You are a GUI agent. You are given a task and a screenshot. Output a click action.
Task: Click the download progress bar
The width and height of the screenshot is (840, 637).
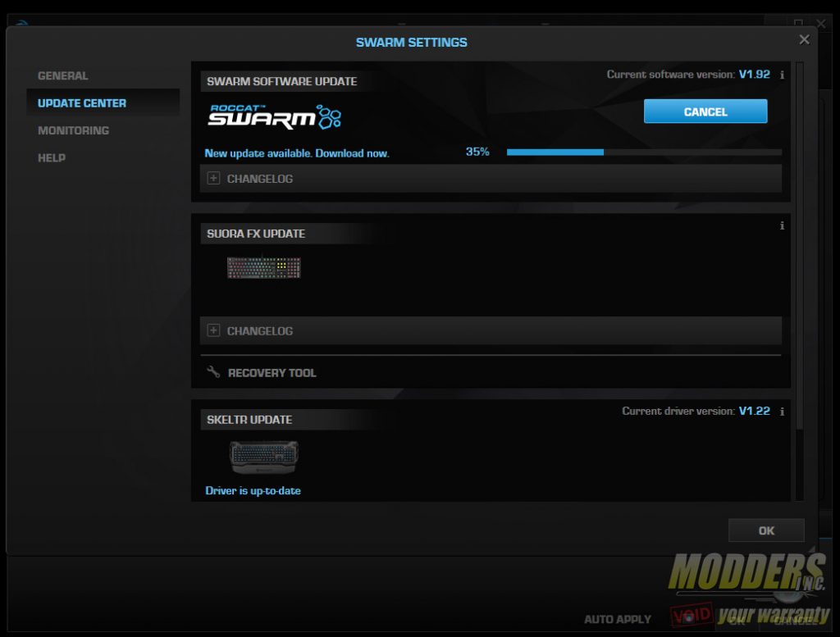tap(644, 152)
